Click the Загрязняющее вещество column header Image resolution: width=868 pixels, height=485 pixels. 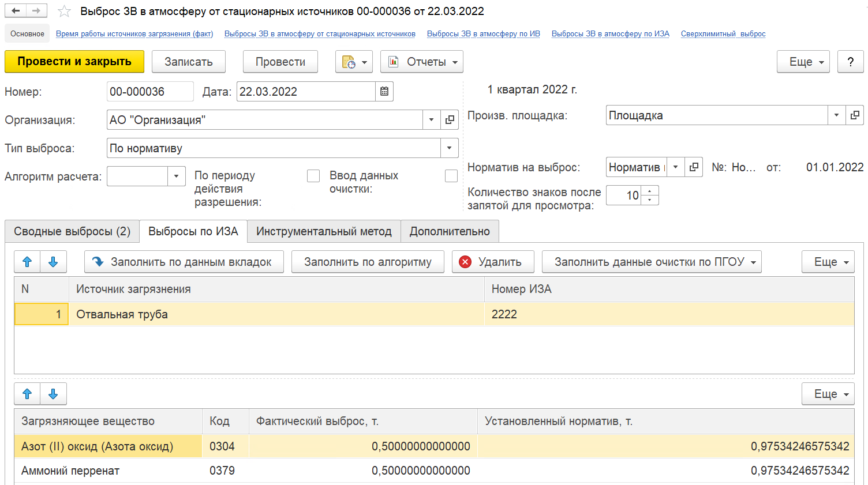pos(108,422)
